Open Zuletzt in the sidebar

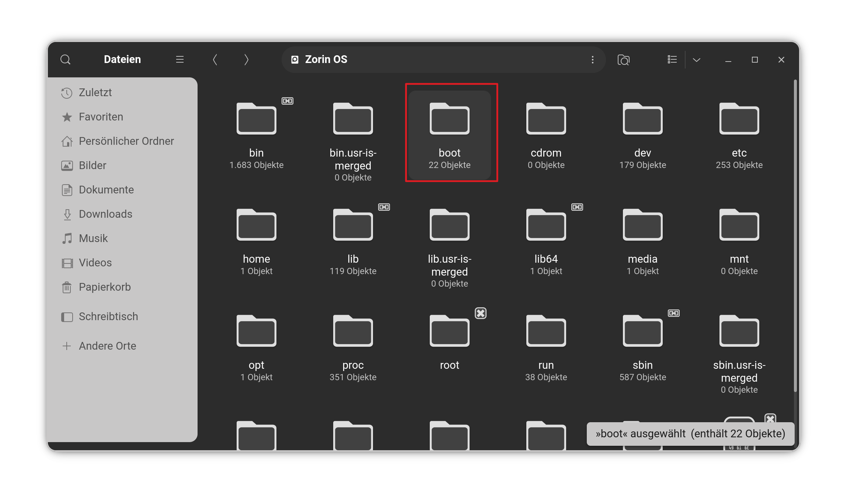pyautogui.click(x=123, y=92)
